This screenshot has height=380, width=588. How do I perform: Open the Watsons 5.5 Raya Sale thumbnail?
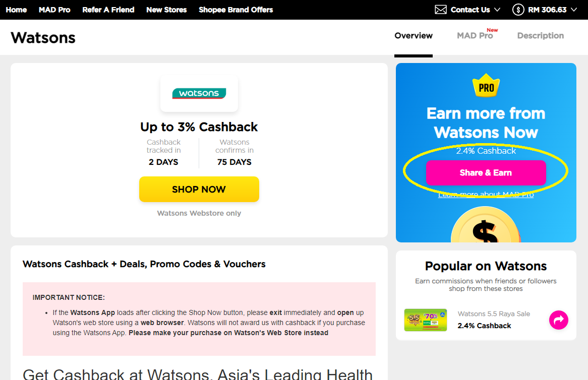[x=426, y=320]
